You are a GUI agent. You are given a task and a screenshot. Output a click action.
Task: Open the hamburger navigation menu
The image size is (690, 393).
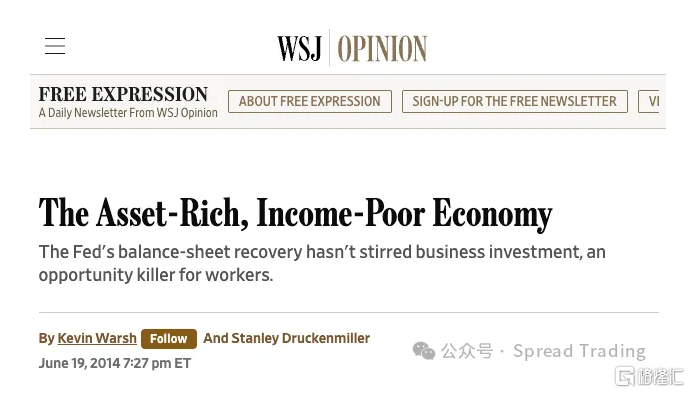coord(55,46)
